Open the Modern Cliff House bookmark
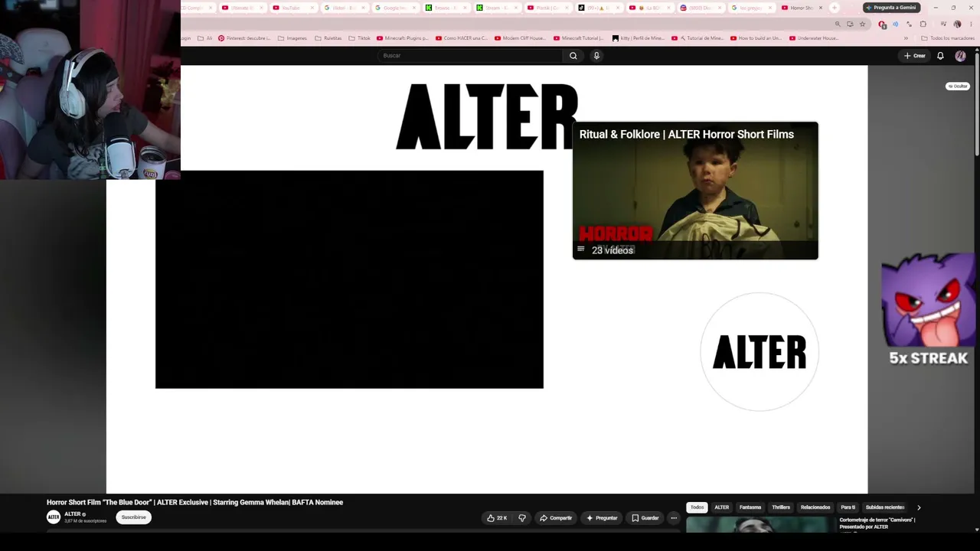The height and width of the screenshot is (551, 980). (521, 38)
